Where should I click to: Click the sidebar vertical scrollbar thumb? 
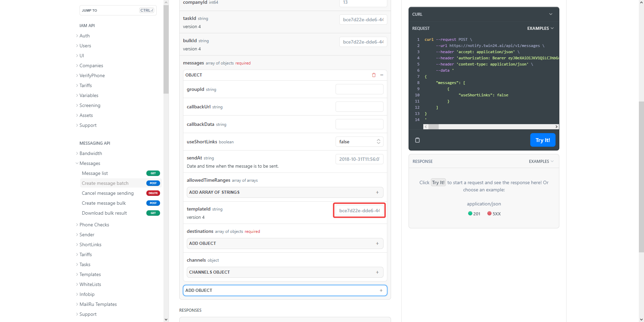tap(166, 49)
